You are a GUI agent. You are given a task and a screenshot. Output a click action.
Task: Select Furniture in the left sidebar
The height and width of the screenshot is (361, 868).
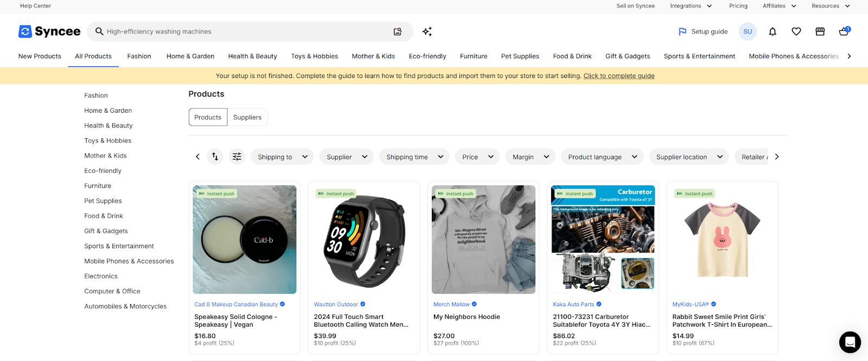(97, 185)
